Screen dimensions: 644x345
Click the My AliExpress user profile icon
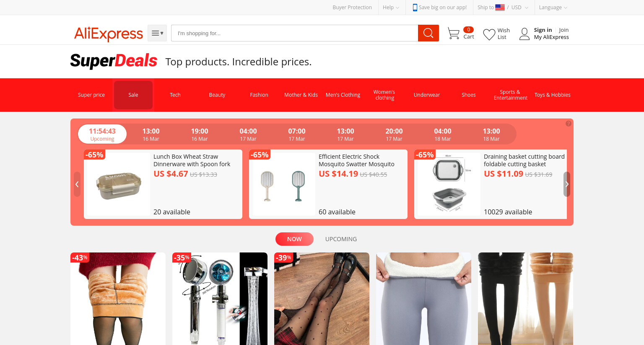524,34
